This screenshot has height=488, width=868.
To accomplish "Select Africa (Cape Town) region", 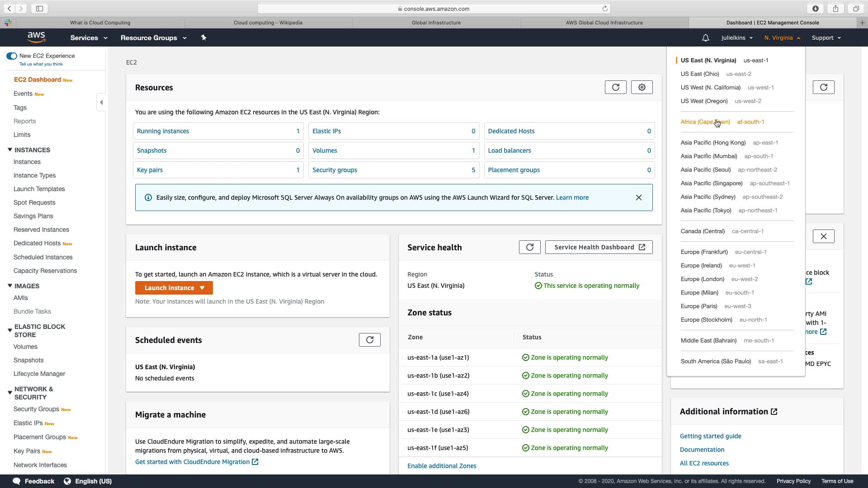I will coord(705,122).
